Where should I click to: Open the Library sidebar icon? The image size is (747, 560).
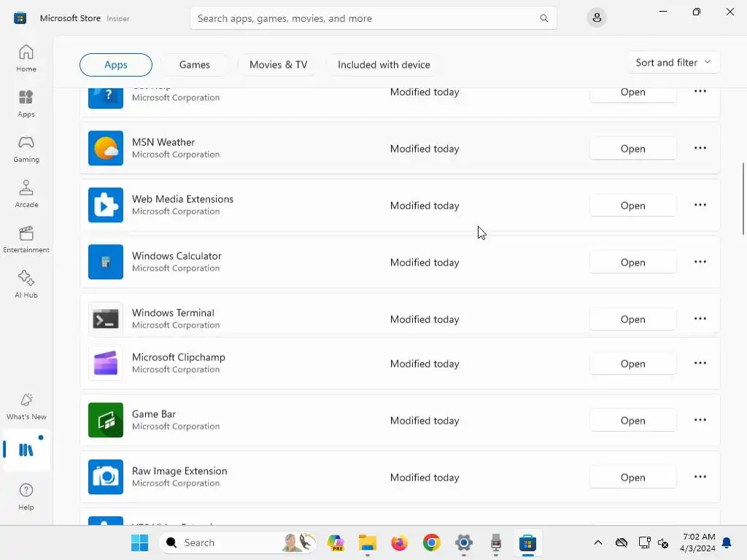26,449
